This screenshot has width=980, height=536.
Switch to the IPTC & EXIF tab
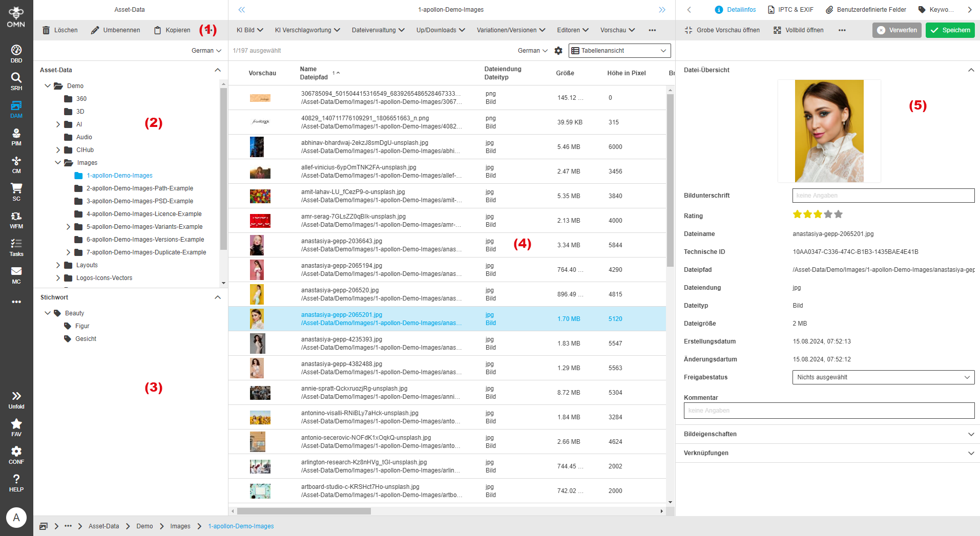[x=790, y=10]
